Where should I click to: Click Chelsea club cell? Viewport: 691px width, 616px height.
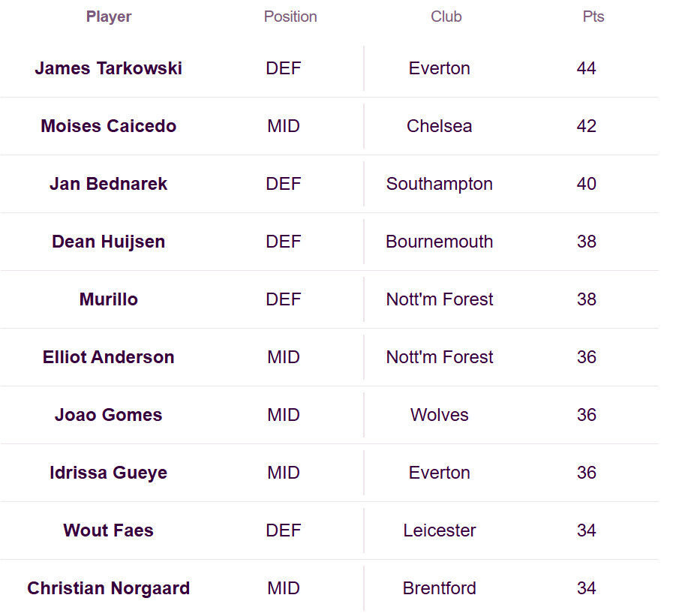[440, 126]
